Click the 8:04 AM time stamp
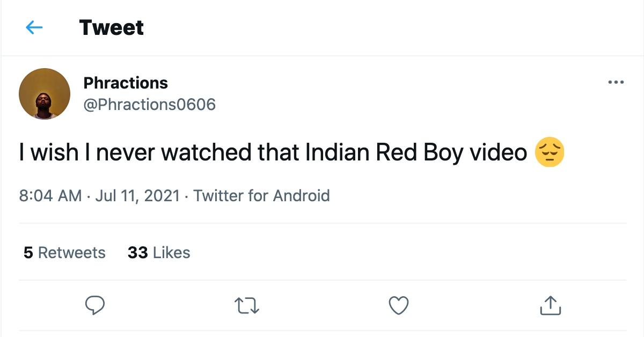The width and height of the screenshot is (644, 337). coord(50,196)
